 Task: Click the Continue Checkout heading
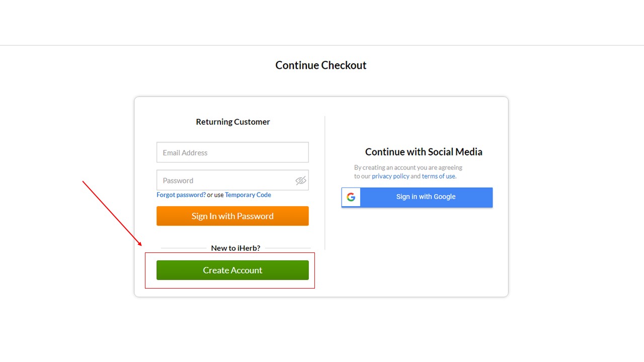[x=321, y=65]
